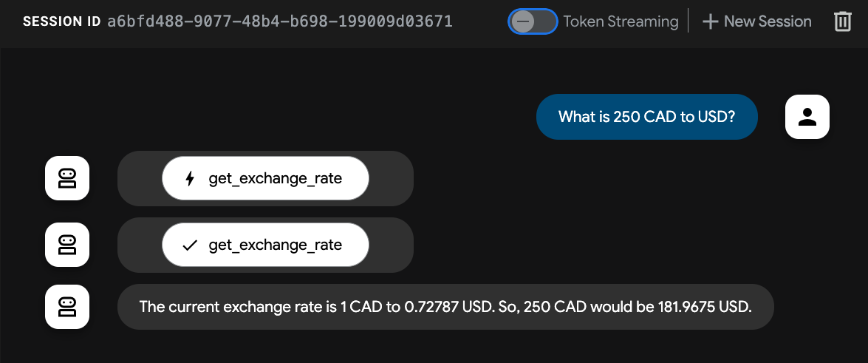Click the Token Streaming label text

[x=621, y=22]
